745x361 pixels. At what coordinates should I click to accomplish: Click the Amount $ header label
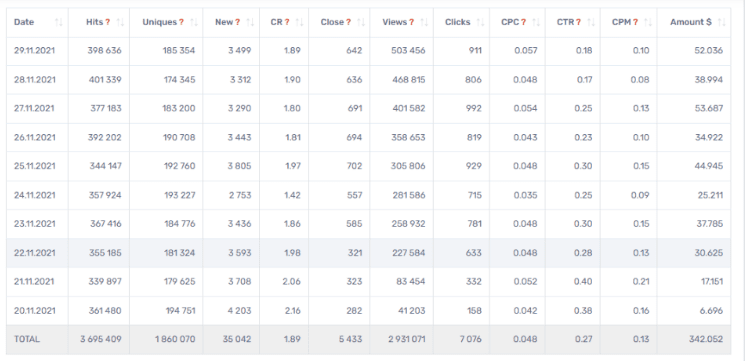point(691,22)
